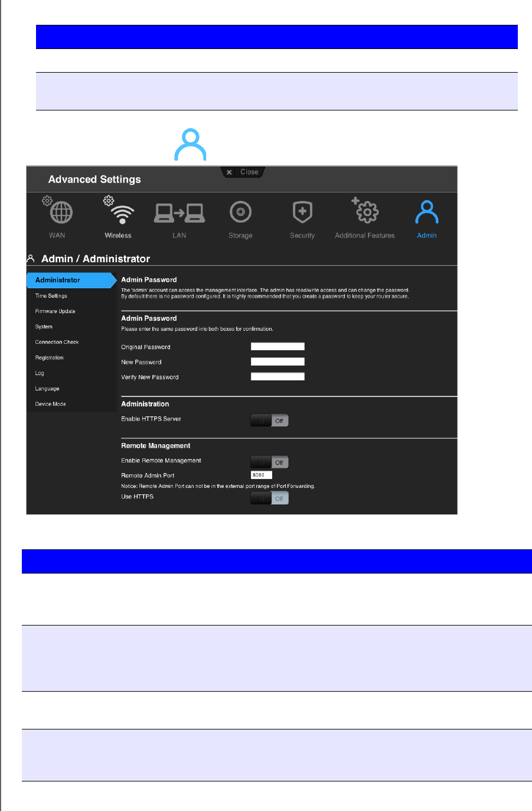This screenshot has height=811, width=532.
Task: Click the Verify New Password field
Action: coord(278,376)
